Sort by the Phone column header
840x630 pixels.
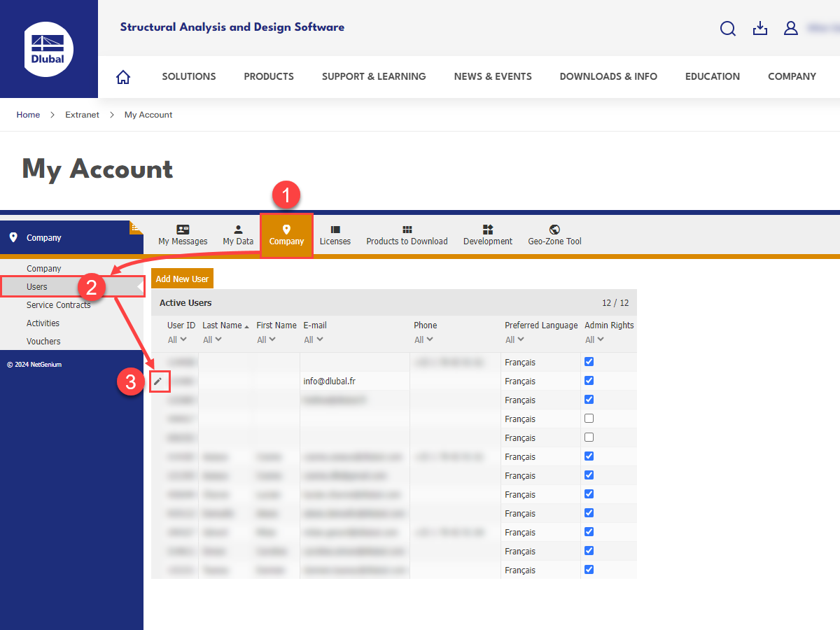point(426,325)
